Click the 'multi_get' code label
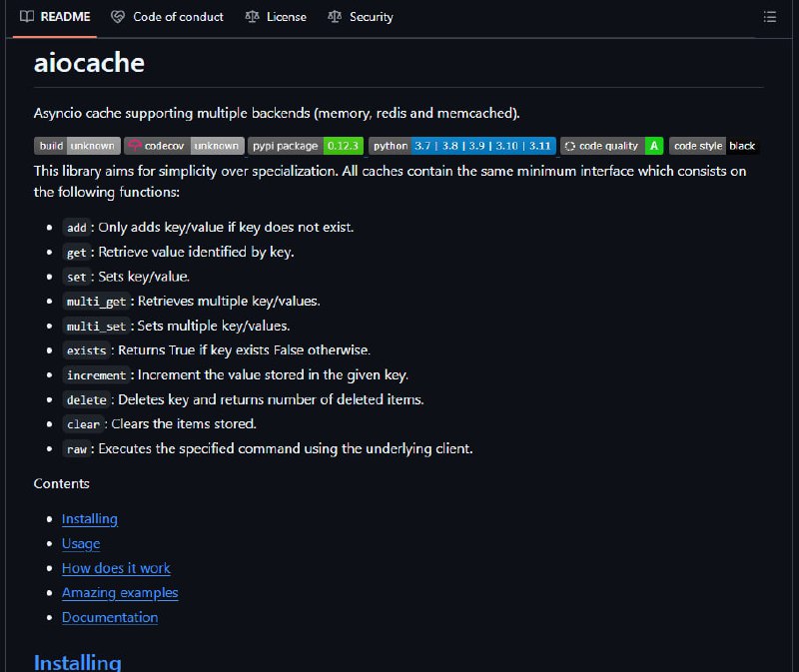This screenshot has width=799, height=672. coord(96,302)
